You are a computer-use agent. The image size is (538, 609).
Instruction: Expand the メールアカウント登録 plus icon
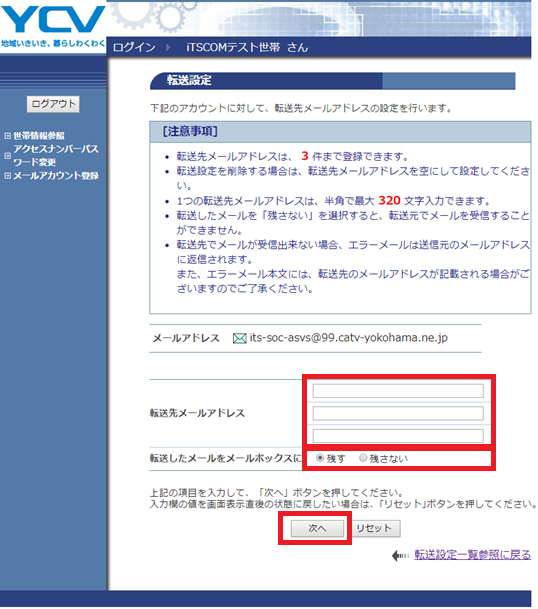pos(7,176)
